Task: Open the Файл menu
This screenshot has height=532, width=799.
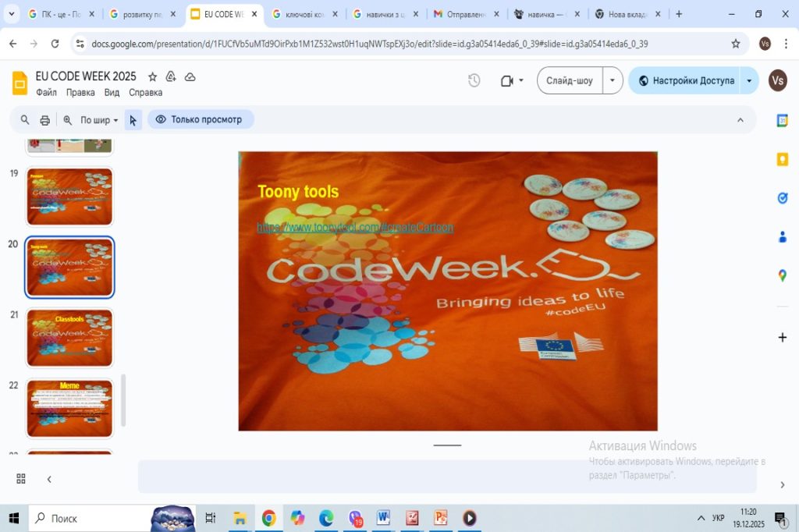Action: click(x=46, y=92)
